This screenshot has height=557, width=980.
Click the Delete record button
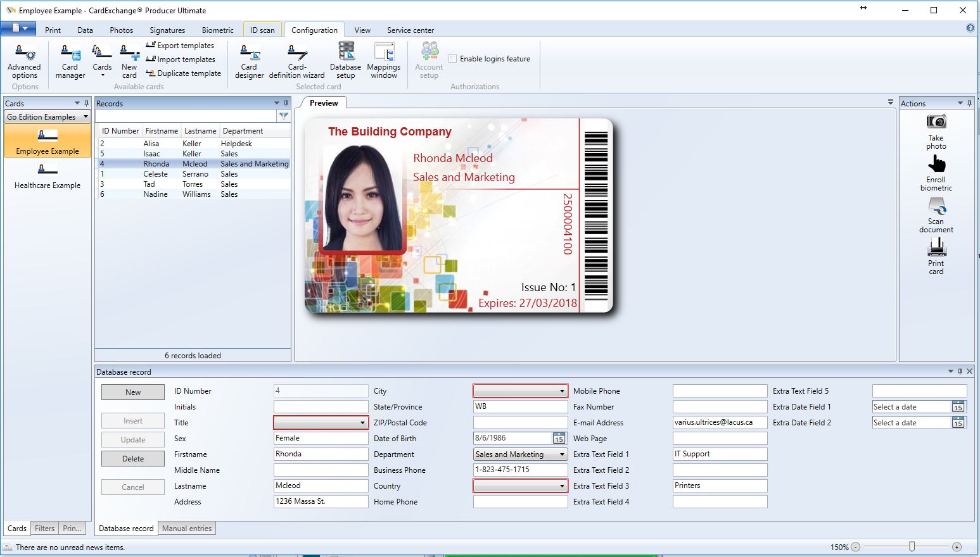pos(133,459)
